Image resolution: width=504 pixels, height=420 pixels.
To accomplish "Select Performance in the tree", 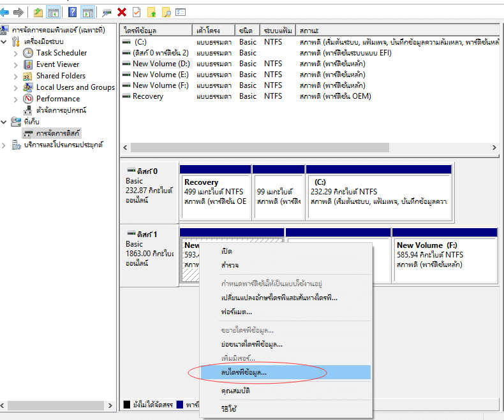I will (58, 99).
